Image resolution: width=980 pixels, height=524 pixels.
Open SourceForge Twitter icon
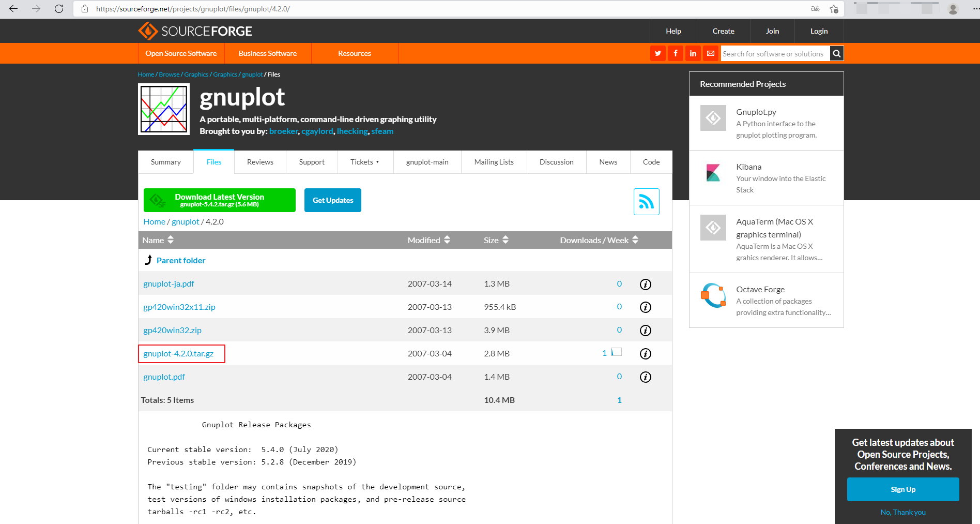pyautogui.click(x=658, y=53)
